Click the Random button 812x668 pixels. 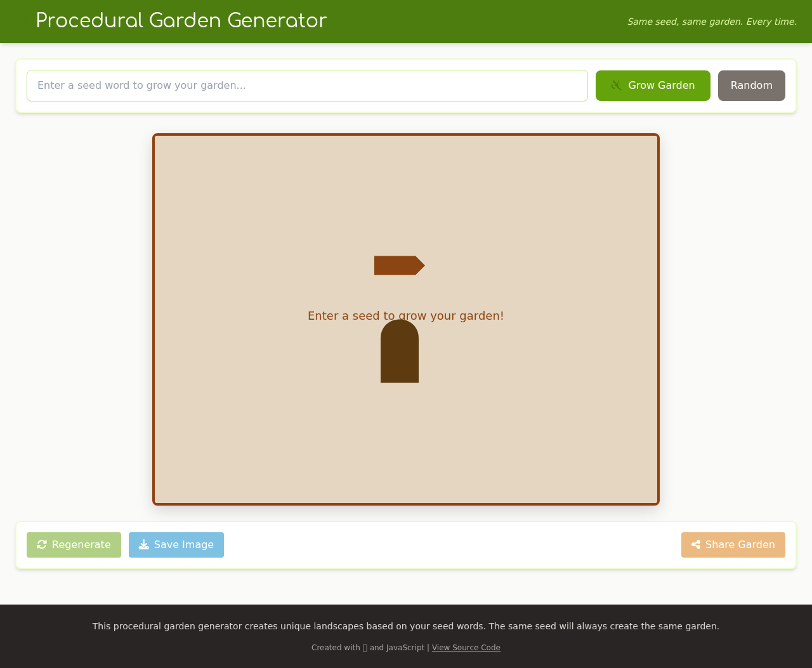(x=751, y=85)
